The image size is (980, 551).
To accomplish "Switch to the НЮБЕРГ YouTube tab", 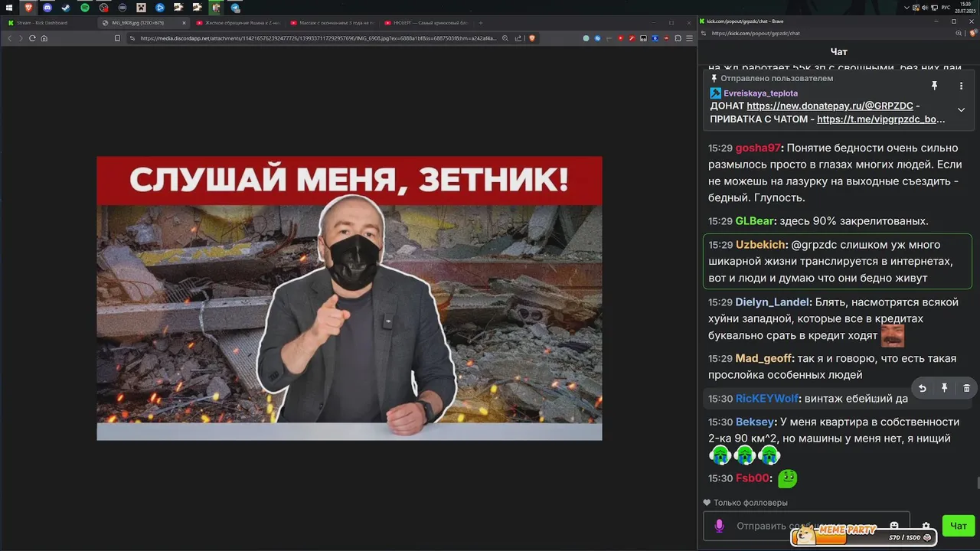I will pyautogui.click(x=426, y=23).
